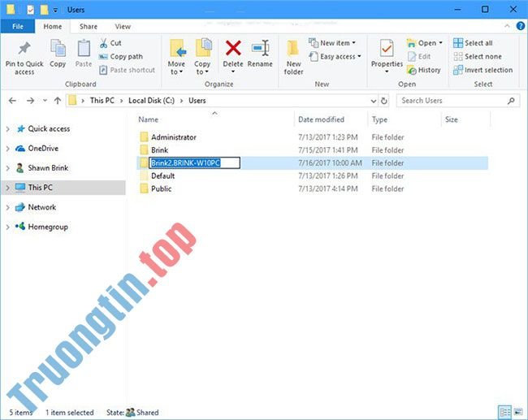The width and height of the screenshot is (528, 420).
Task: Expand Homegroup tree node
Action: coord(8,227)
